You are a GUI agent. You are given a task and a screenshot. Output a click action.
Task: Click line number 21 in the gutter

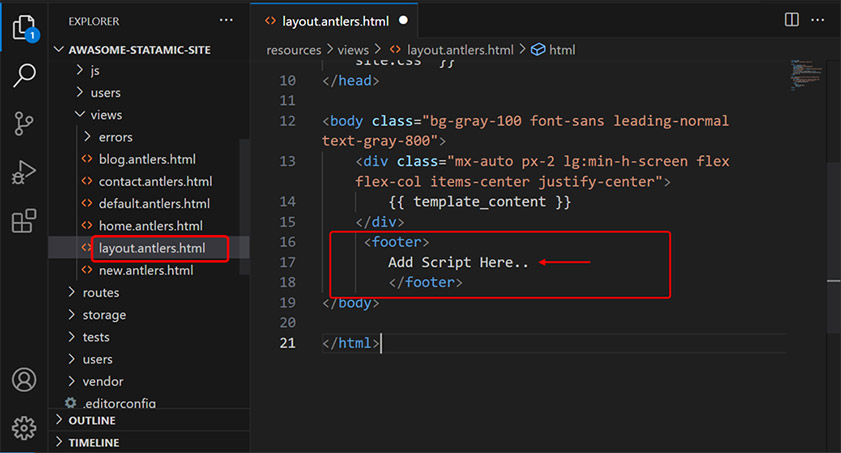[287, 343]
